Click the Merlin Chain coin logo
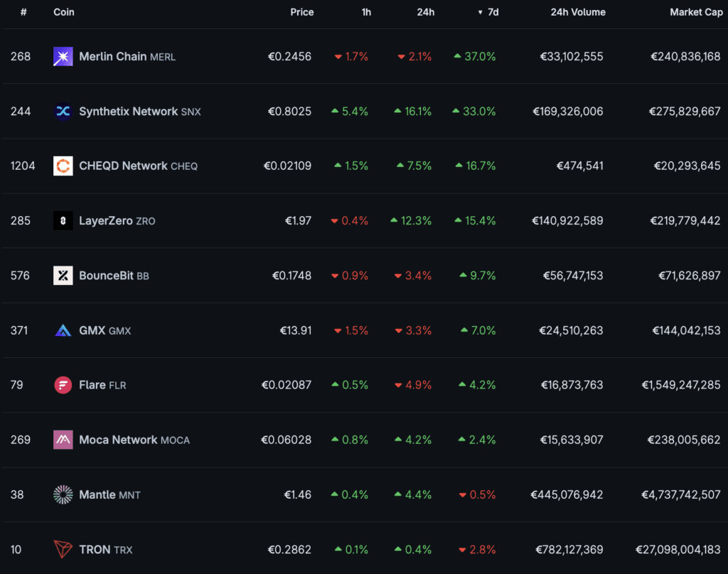This screenshot has height=574, width=728. pyautogui.click(x=63, y=57)
